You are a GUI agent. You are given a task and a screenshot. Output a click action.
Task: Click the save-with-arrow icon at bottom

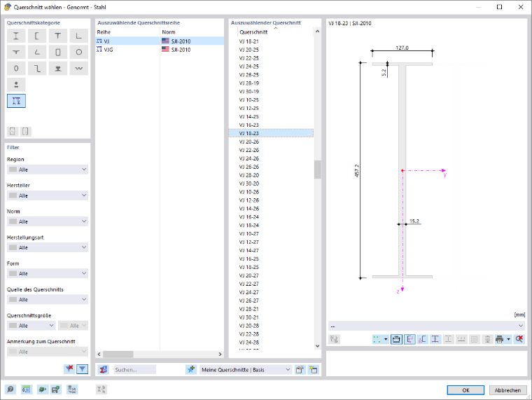point(55,389)
